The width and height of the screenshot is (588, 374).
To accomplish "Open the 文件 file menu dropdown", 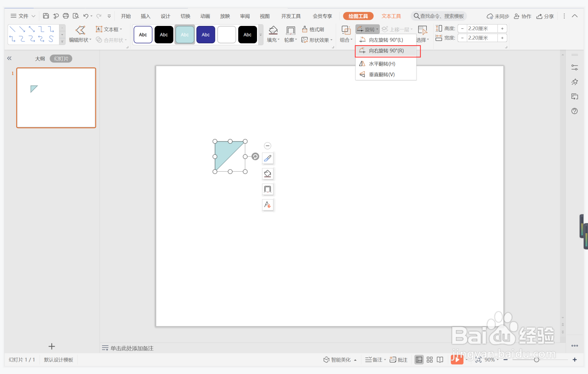I will tap(23, 16).
